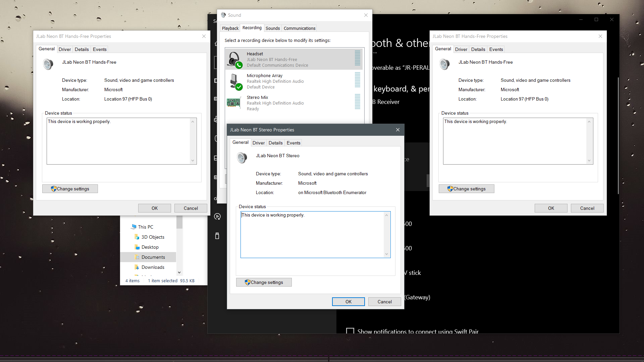Screen dimensions: 644x362
Task: Open Details tab in left Hands-Free dialog
Action: point(82,49)
